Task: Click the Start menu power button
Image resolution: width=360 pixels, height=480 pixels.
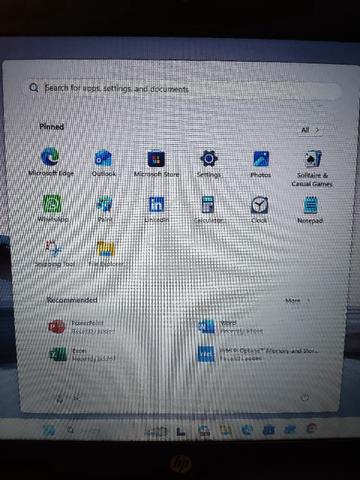Action: (x=305, y=398)
